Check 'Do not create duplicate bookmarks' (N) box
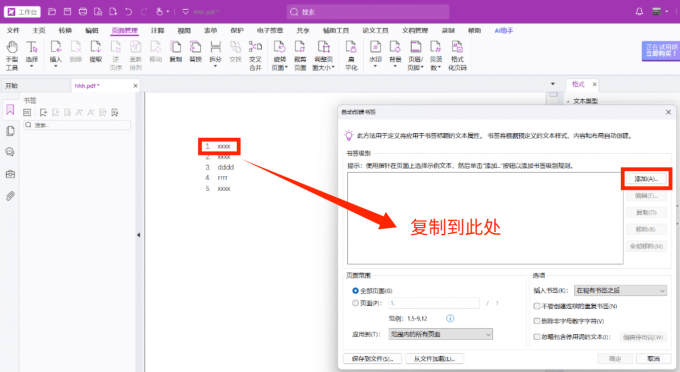 click(x=537, y=306)
